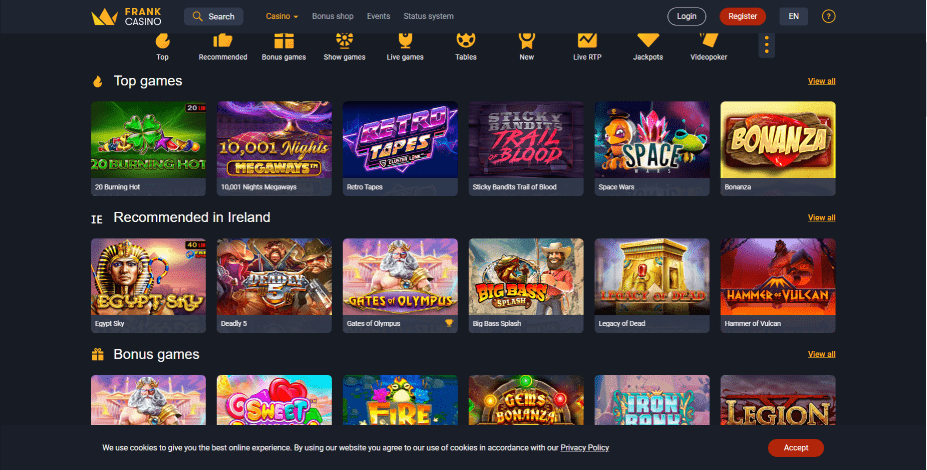Accept the cookies notice
This screenshot has width=927, height=470.
796,448
